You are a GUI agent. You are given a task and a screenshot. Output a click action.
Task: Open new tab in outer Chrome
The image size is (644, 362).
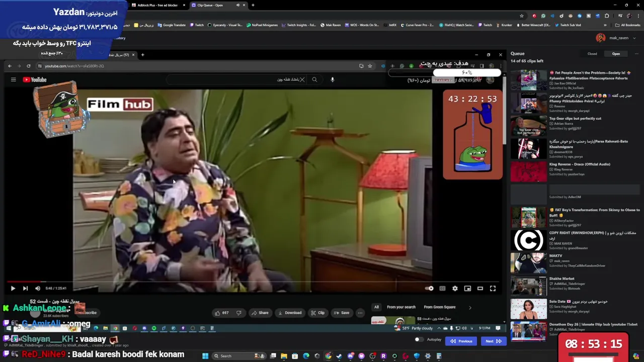click(x=253, y=5)
